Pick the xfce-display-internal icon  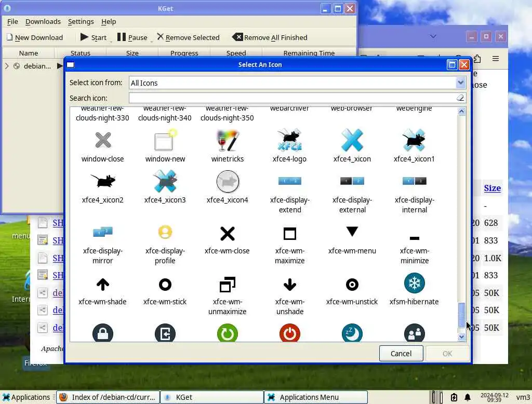pyautogui.click(x=414, y=181)
